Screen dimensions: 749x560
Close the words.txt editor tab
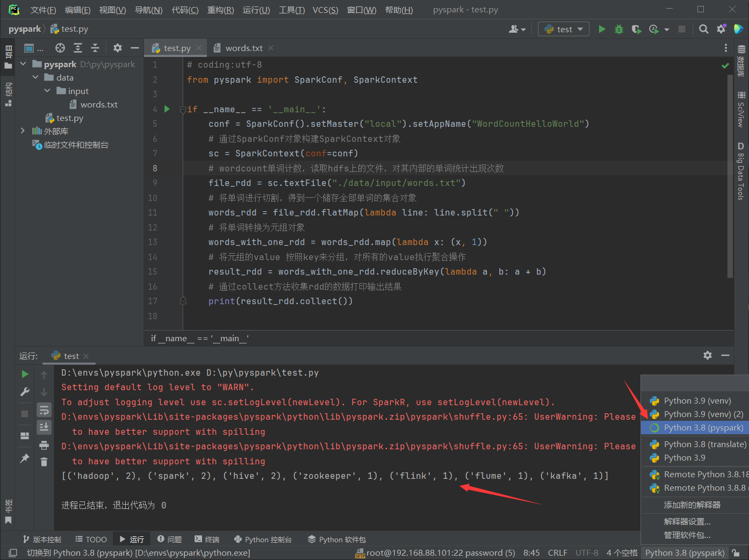271,48
